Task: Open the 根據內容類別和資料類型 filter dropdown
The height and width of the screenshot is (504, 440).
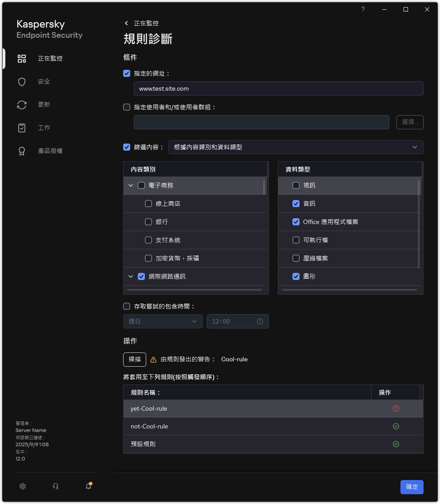Action: pos(296,147)
